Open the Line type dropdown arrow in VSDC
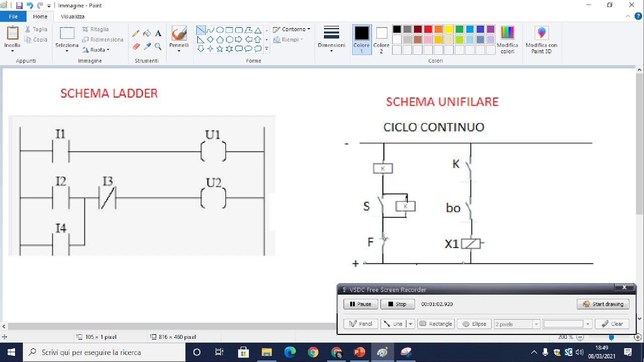 (411, 324)
